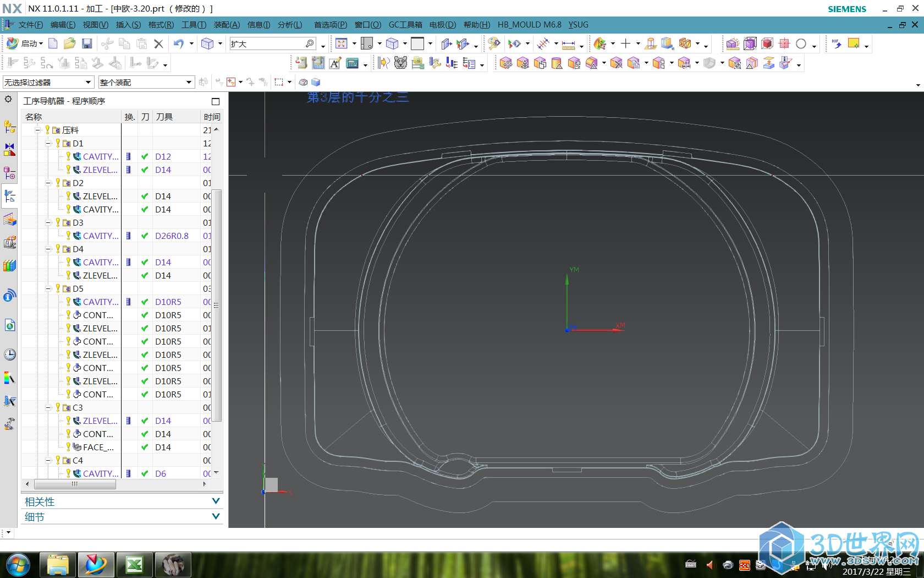Click the navigator vertical scrollbar thumb
Image resolution: width=924 pixels, height=578 pixels.
pos(217,306)
